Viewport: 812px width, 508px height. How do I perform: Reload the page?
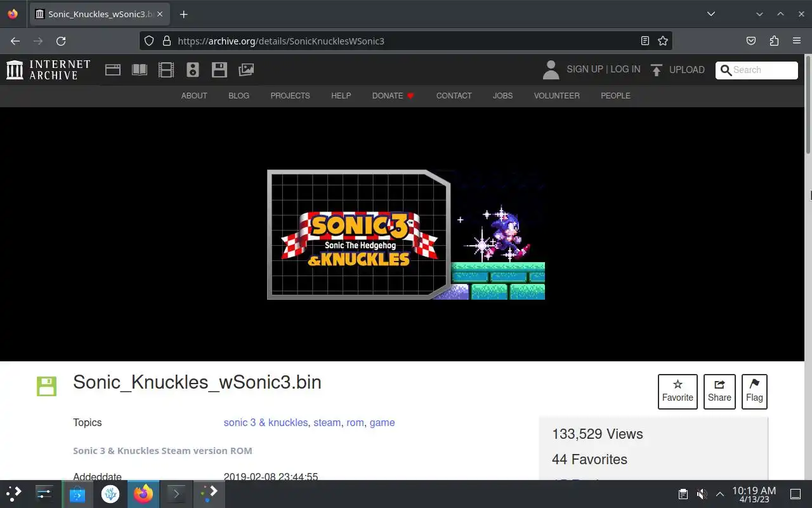pyautogui.click(x=61, y=41)
